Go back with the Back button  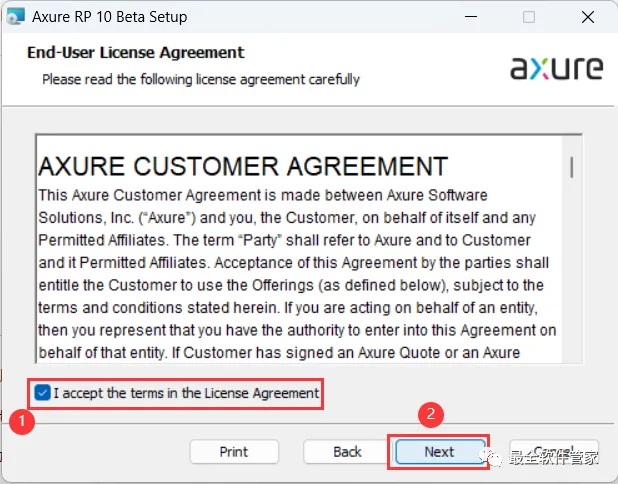tap(347, 452)
